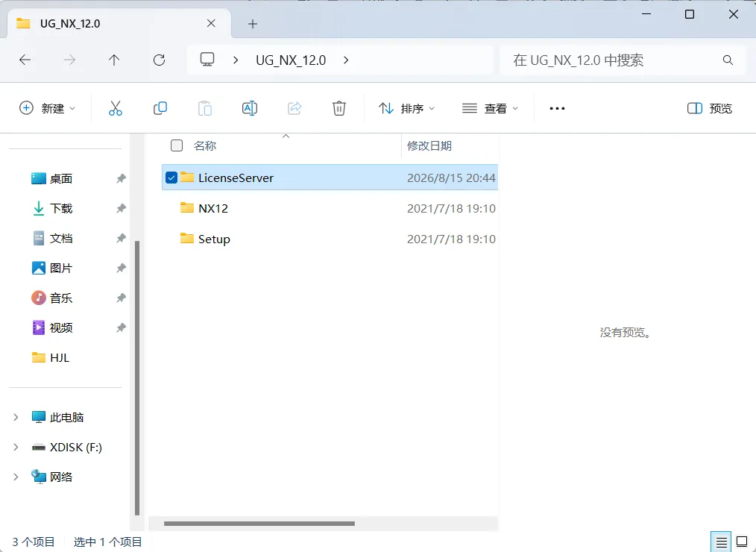This screenshot has height=552, width=756.
Task: Unpin Desktop (桌面) pin icon
Action: point(121,178)
